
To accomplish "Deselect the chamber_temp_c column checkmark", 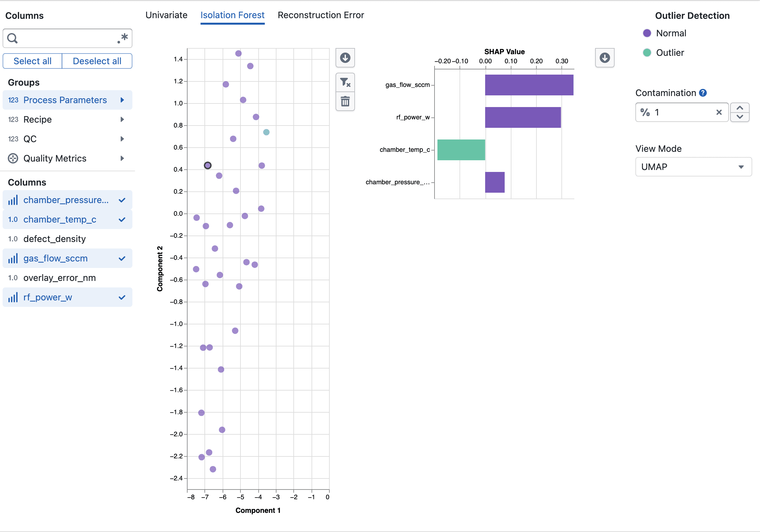I will [x=122, y=219].
